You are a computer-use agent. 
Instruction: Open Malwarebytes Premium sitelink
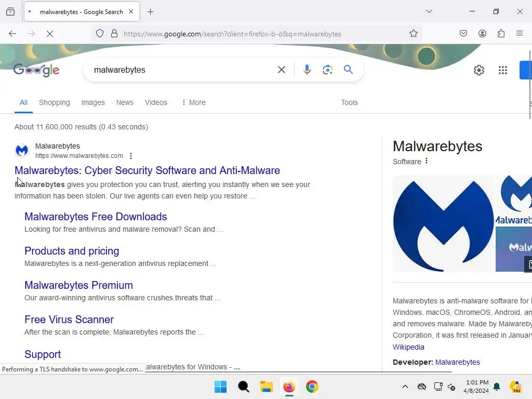point(79,285)
